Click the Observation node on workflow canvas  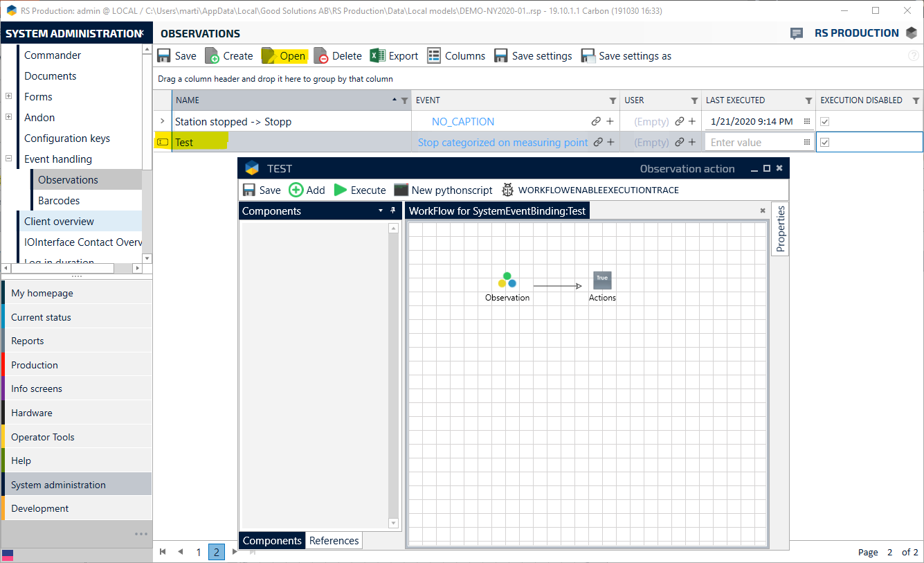[x=507, y=280]
